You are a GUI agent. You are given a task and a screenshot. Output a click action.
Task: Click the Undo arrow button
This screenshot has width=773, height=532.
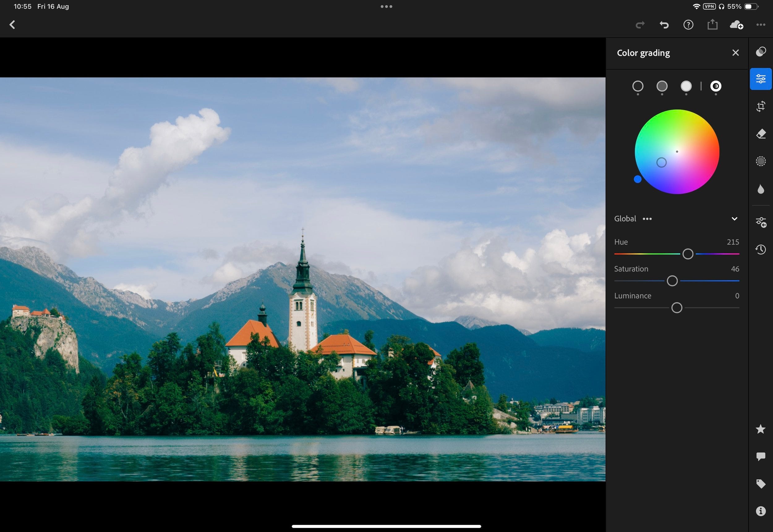pos(664,25)
